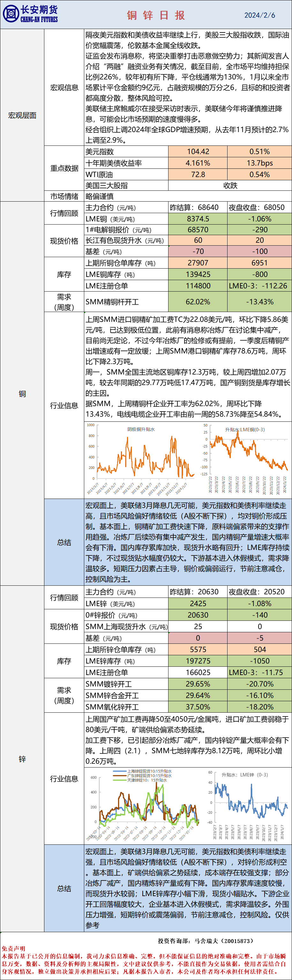This screenshot has height=980, width=292.
Task: Select the LME锌库存 value 197275
Action: coord(198,661)
